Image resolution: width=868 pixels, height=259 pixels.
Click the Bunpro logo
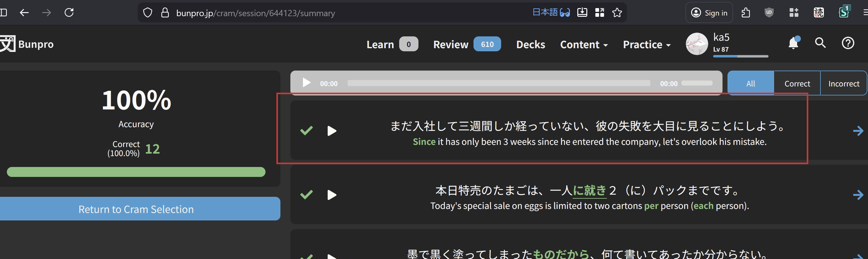[x=27, y=44]
